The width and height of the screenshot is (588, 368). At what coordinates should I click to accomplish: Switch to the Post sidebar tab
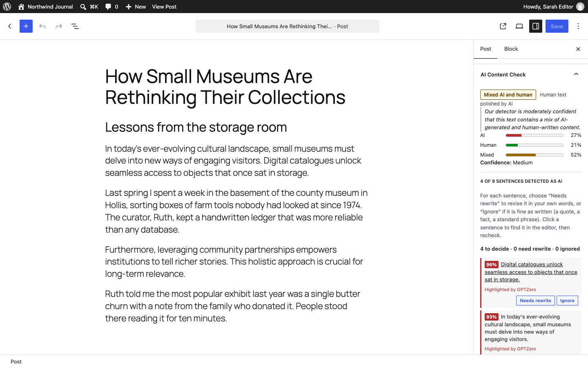tap(486, 49)
